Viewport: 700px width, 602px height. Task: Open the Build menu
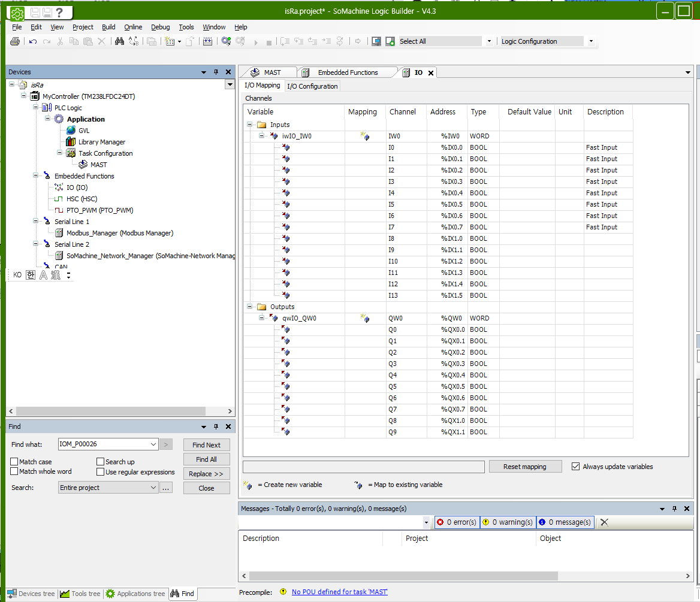point(108,27)
